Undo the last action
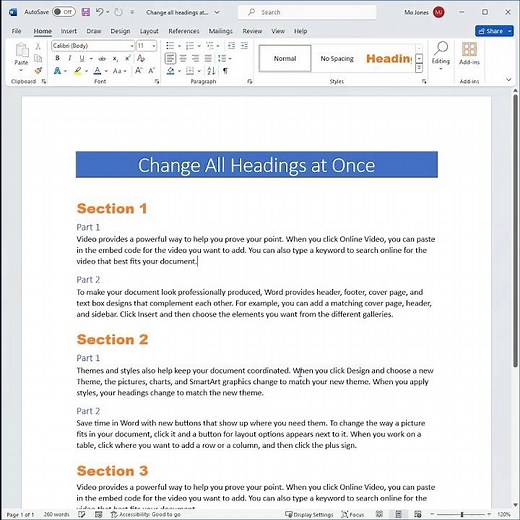The height and width of the screenshot is (520, 520). pyautogui.click(x=99, y=12)
